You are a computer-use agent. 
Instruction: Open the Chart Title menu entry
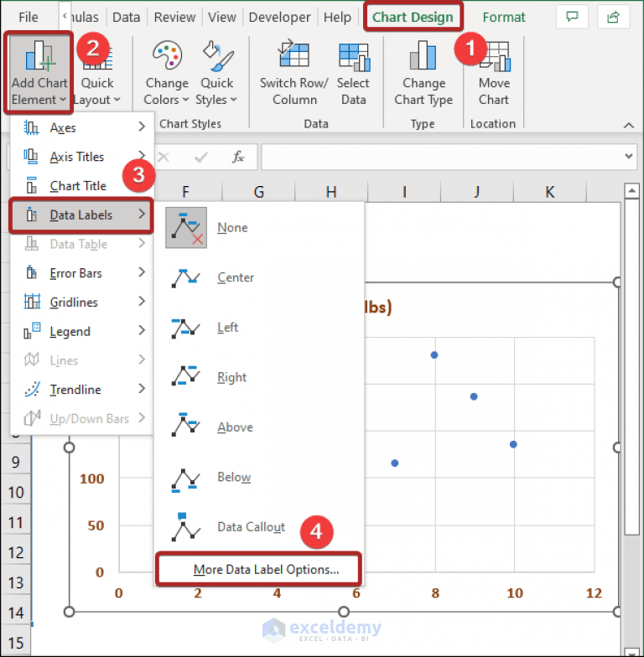(82, 186)
